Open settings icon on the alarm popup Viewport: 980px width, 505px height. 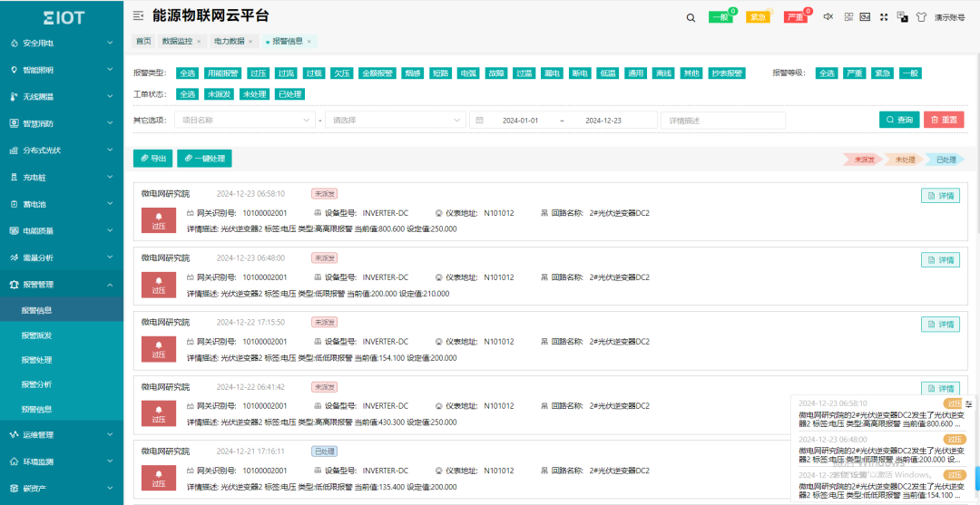(x=969, y=403)
